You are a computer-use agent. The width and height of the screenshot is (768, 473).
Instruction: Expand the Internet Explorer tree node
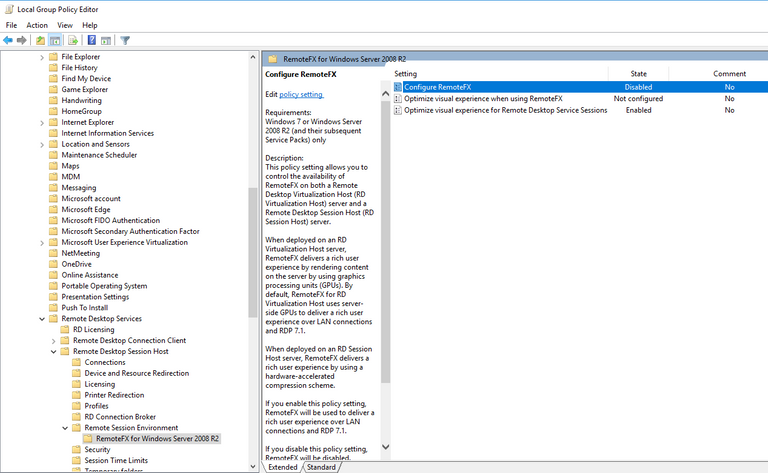click(42, 123)
